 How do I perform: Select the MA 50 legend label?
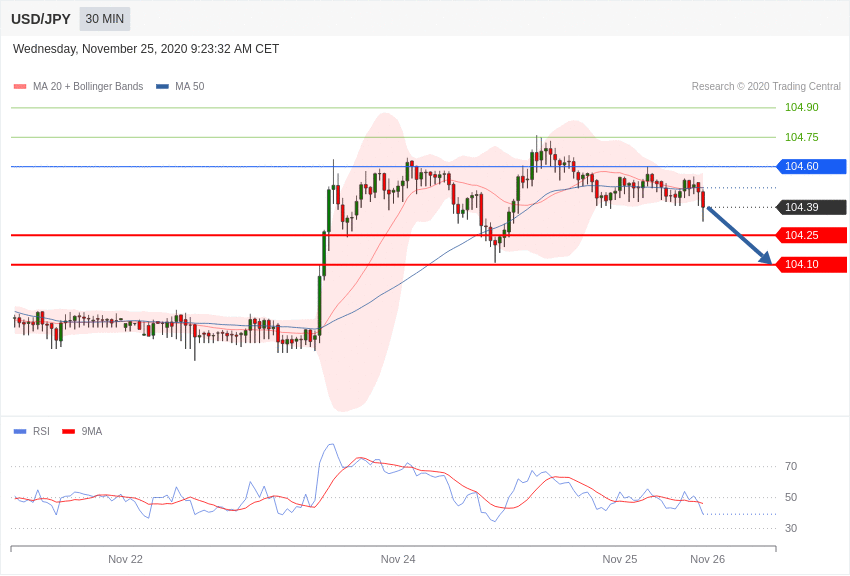click(x=190, y=87)
